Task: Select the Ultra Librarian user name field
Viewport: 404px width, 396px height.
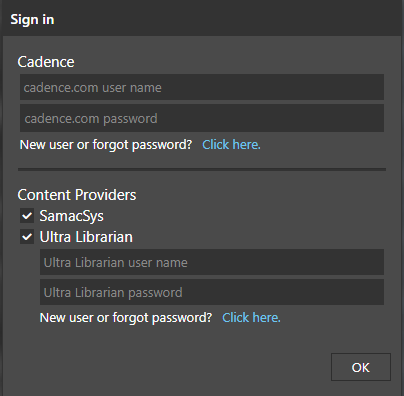Action: tap(212, 262)
